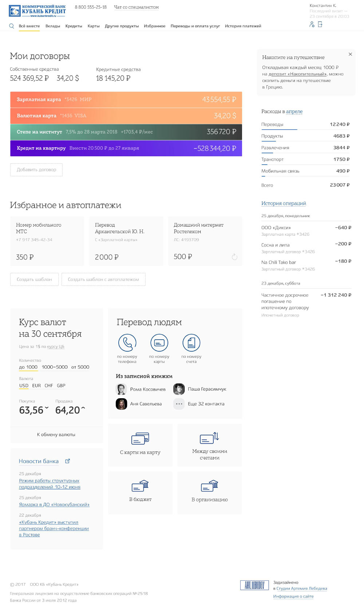364x615 pixels.
Task: Click autopayment refresh icon on Ростелеком card
Action: [x=234, y=257]
